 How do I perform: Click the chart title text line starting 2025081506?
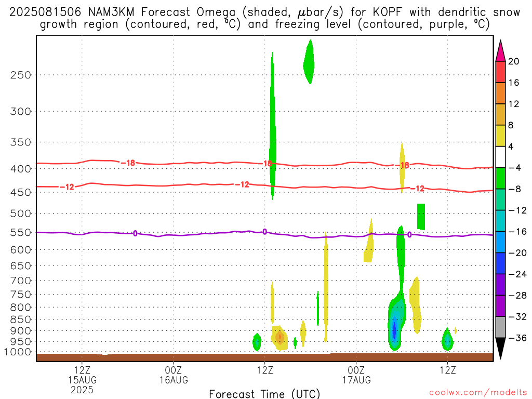264,12
